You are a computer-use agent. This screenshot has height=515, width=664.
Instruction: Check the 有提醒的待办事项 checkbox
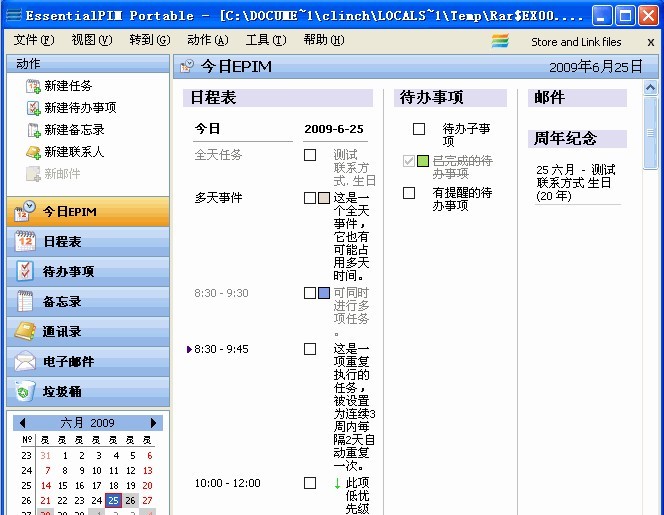(x=408, y=193)
